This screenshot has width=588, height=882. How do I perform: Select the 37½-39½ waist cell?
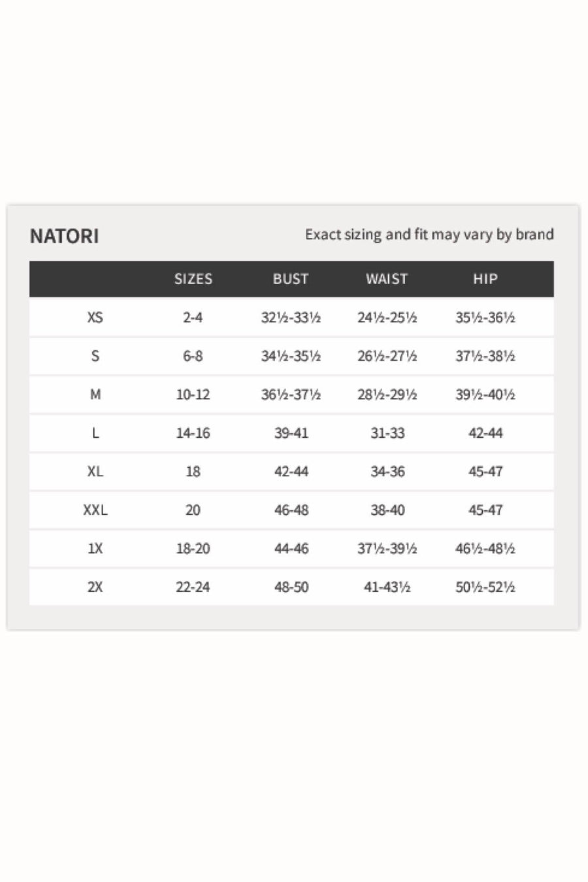pos(387,549)
